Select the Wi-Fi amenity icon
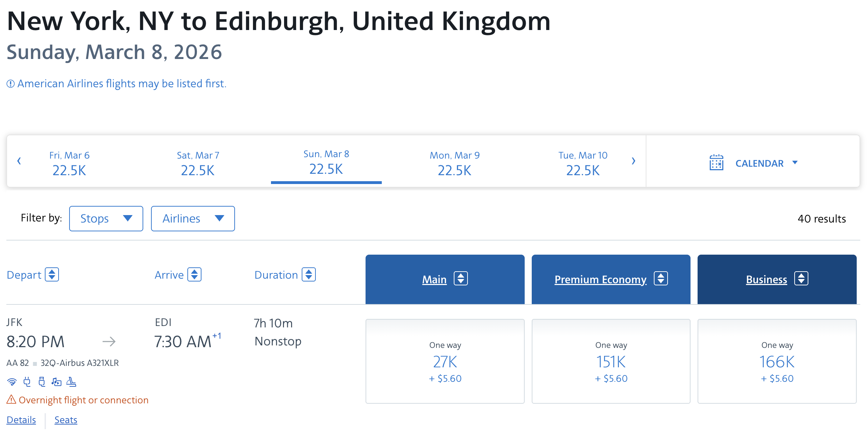The width and height of the screenshot is (868, 433). click(12, 382)
